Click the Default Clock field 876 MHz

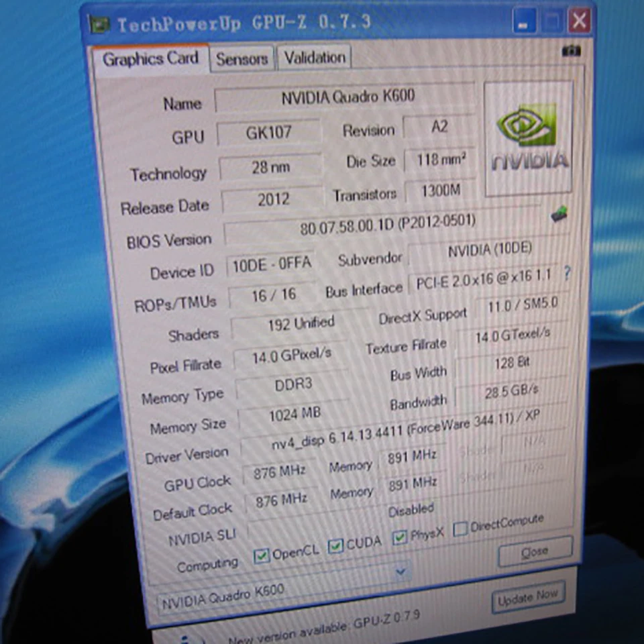tap(281, 500)
